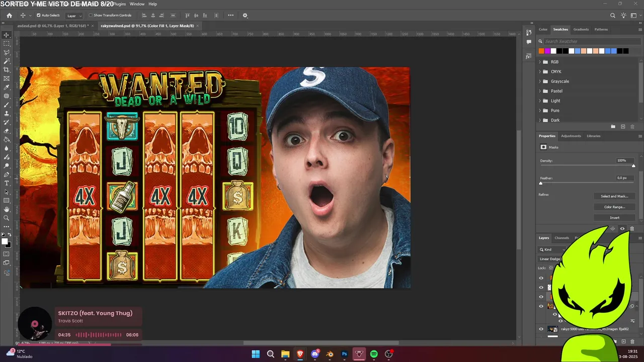The image size is (644, 362).
Task: Expand the Light swatch group
Action: click(540, 101)
